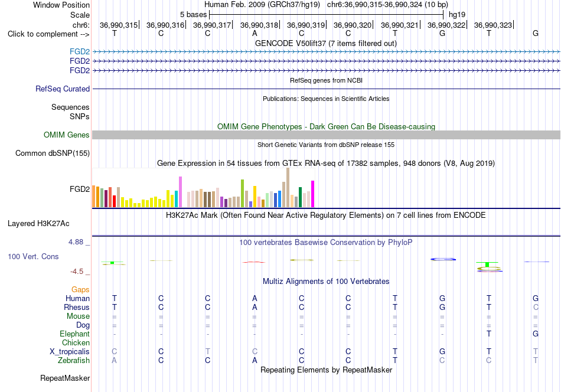Click the Scale label
The height and width of the screenshot is (392, 561).
(80, 15)
